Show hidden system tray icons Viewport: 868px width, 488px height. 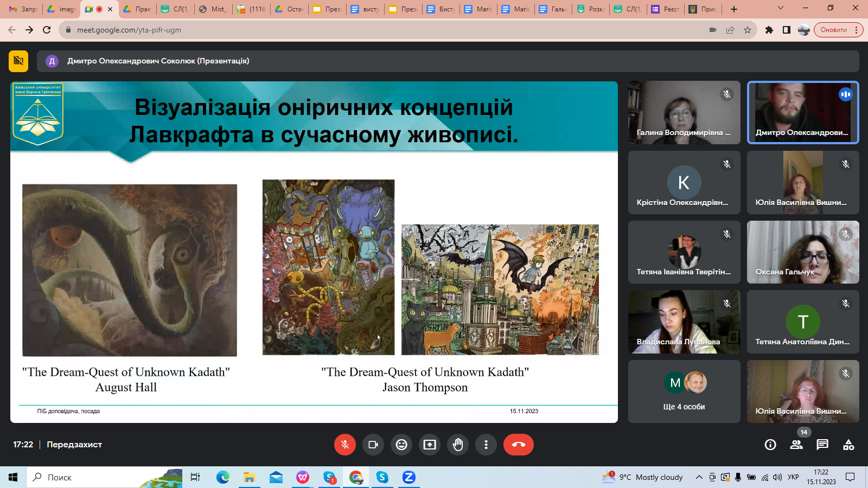pos(699,477)
